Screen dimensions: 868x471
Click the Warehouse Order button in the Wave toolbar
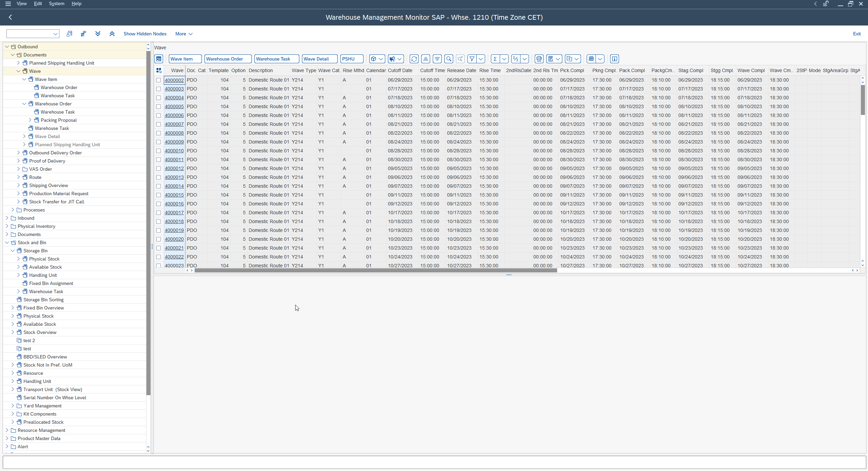(228, 59)
